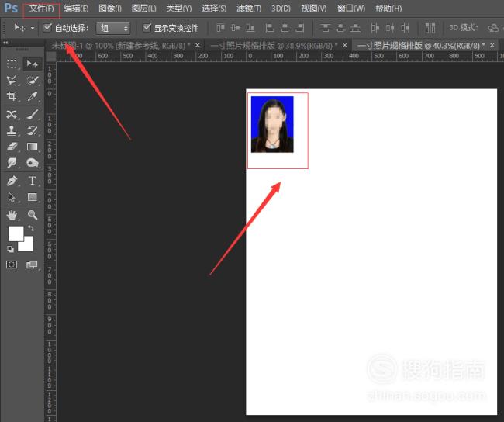Toggle Quick Mask mode
Image resolution: width=504 pixels, height=422 pixels.
pos(12,265)
